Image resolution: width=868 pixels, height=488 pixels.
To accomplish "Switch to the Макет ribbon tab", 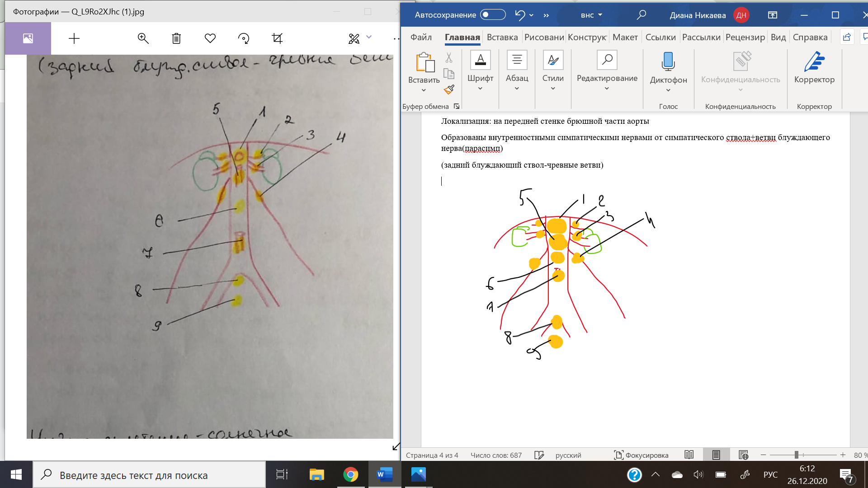I will point(625,37).
